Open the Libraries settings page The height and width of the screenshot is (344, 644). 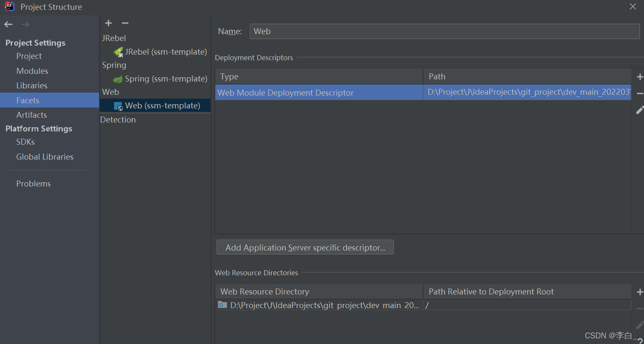pyautogui.click(x=32, y=85)
